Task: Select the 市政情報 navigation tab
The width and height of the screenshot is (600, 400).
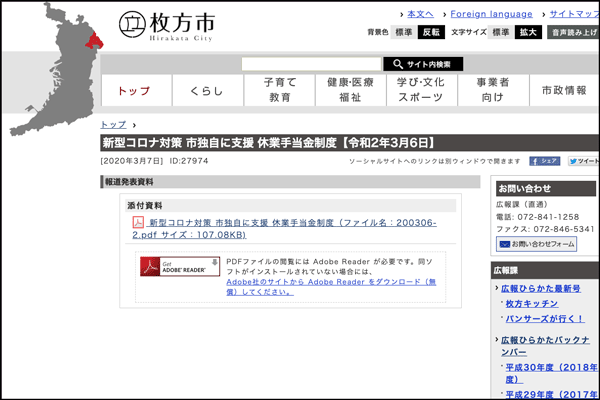Action: pos(564,90)
